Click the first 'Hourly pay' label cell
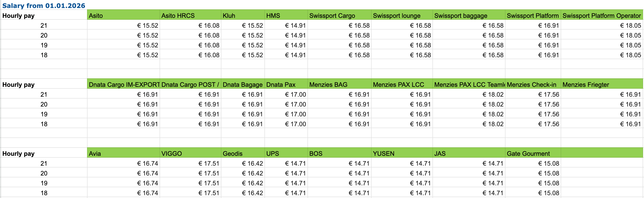The width and height of the screenshot is (644, 198). [44, 15]
